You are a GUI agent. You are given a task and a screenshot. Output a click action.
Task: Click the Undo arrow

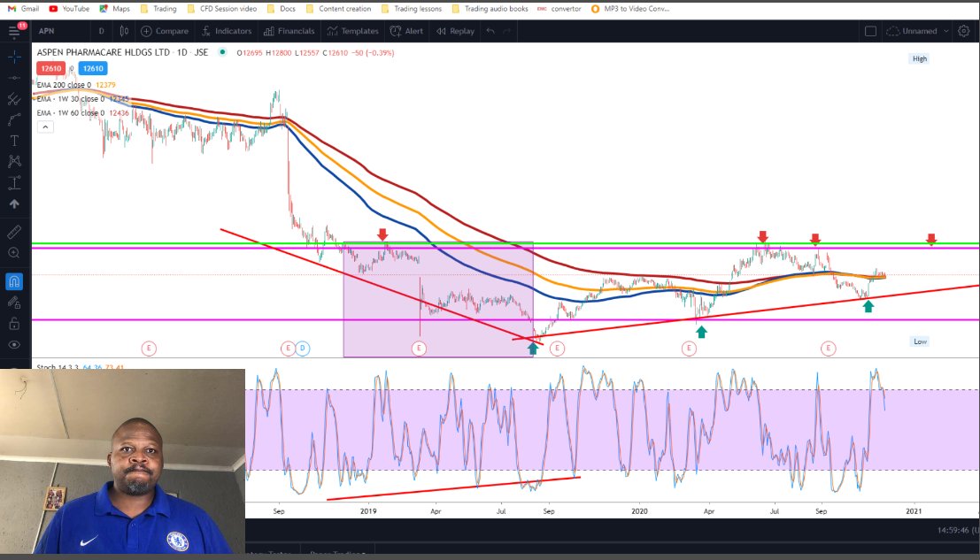point(490,31)
